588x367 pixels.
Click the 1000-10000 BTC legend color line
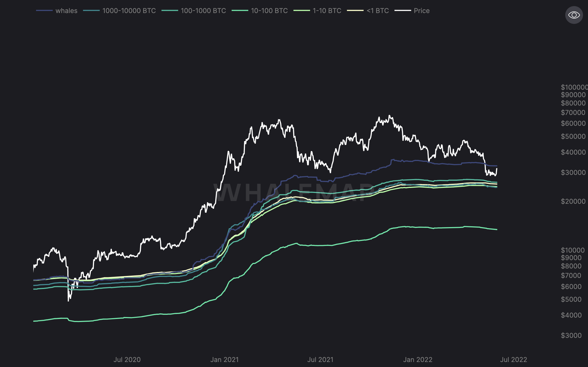91,11
